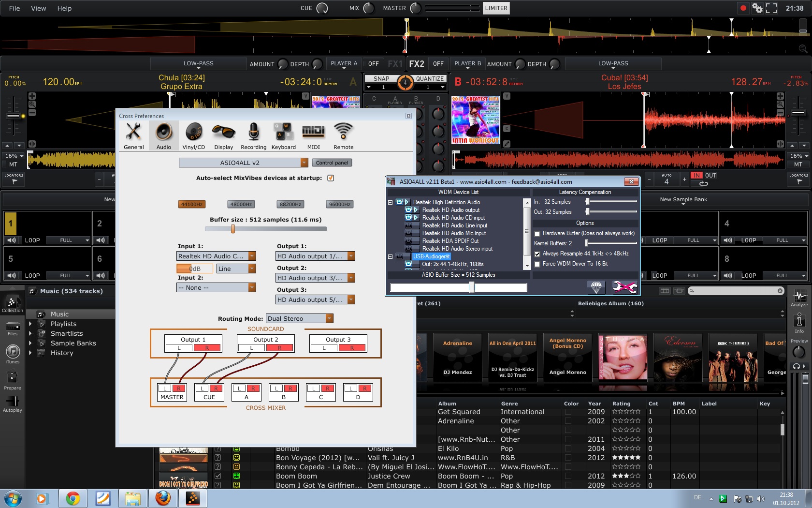The width and height of the screenshot is (812, 508).
Task: Adjust ASIO Buffer Size slider
Action: tap(472, 287)
